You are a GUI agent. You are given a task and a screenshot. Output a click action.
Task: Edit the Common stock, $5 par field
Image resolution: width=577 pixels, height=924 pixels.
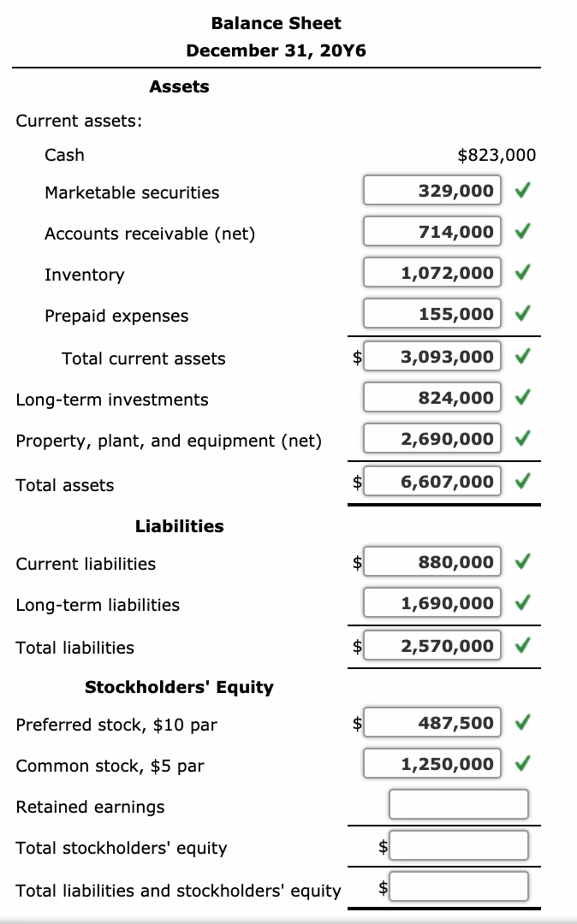click(431, 764)
